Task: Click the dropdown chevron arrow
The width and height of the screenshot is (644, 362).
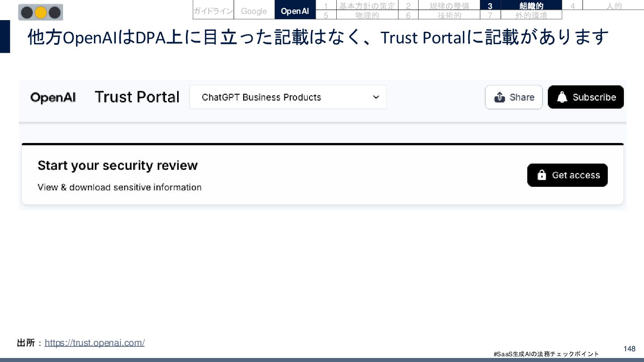Action: (376, 97)
